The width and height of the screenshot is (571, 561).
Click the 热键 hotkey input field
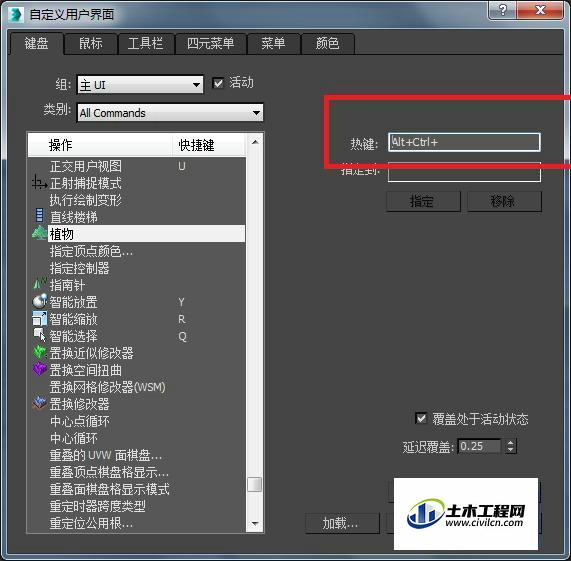pyautogui.click(x=464, y=142)
